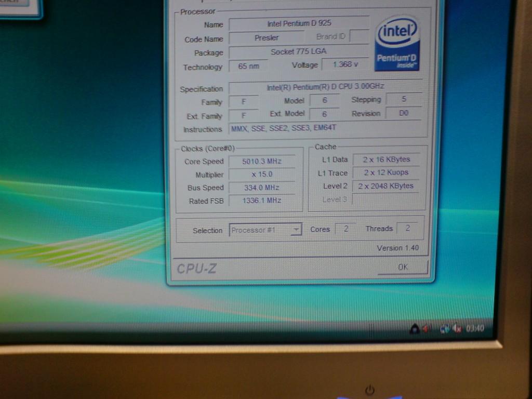This screenshot has width=532, height=399.
Task: Click the Rated FSB value '1336.1 MHz'
Action: coord(262,201)
